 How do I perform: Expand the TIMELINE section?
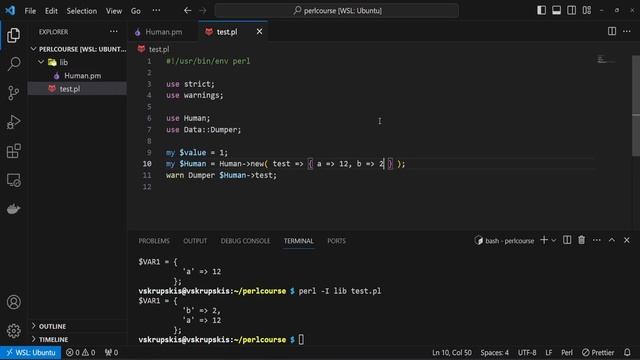[78, 339]
